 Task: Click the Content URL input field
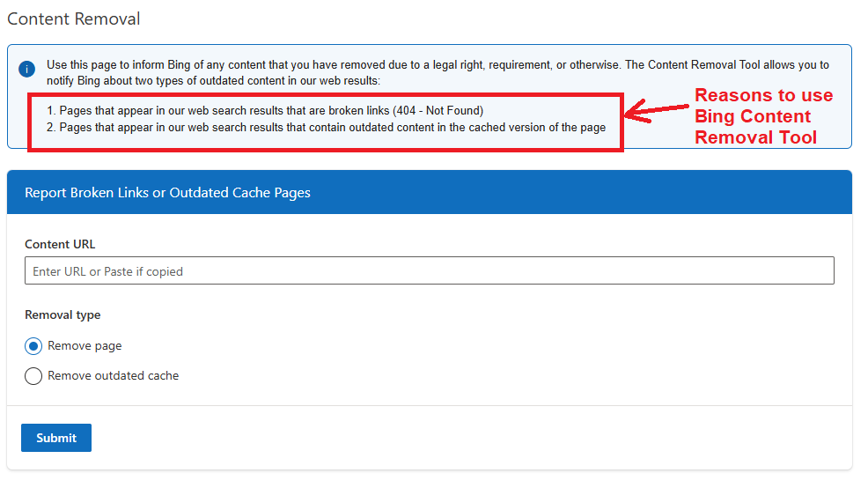[x=429, y=270]
